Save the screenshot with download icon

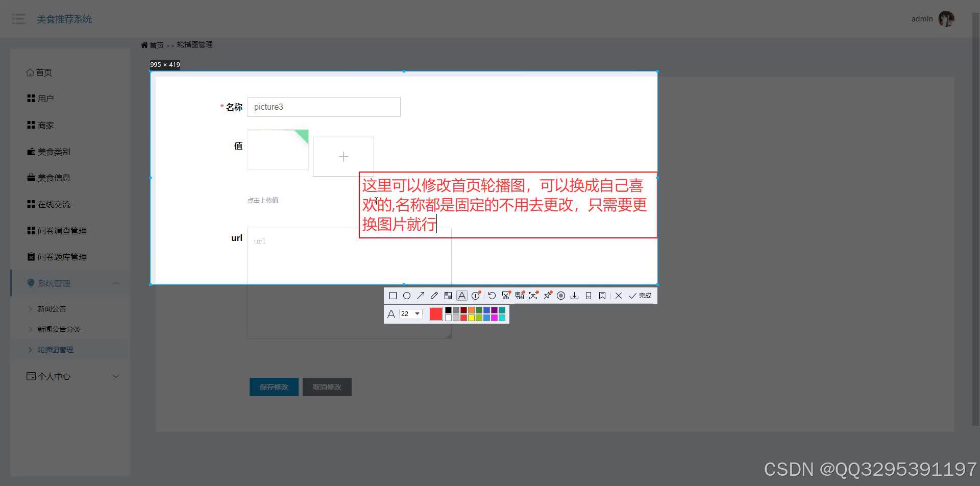point(574,296)
